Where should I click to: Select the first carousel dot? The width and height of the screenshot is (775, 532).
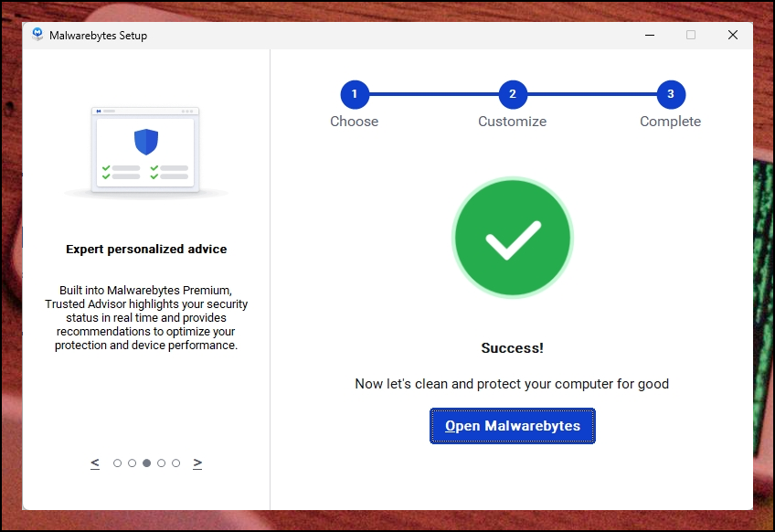click(117, 463)
